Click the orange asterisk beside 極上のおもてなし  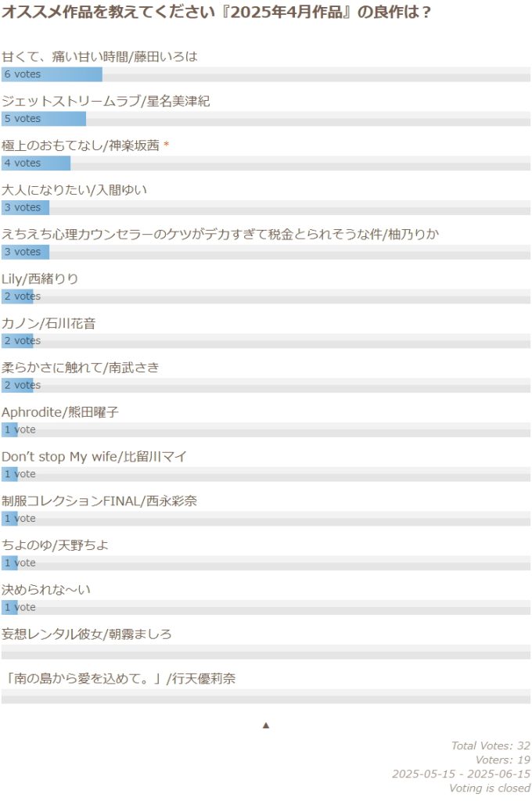[x=166, y=146]
